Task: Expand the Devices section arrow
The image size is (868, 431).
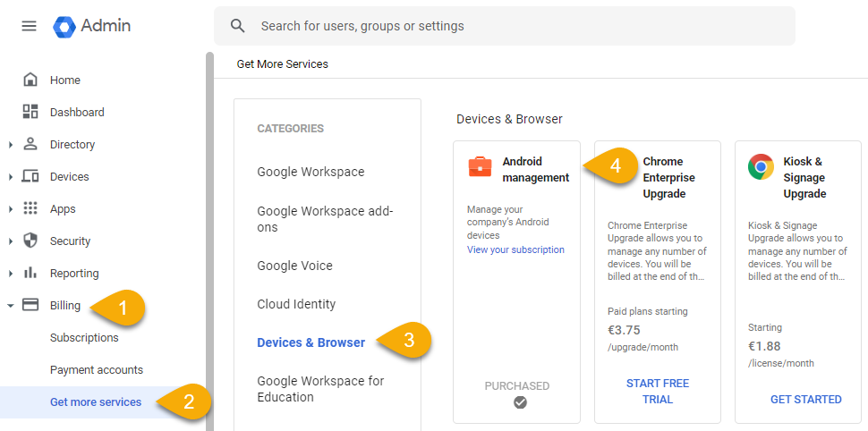Action: (11, 177)
